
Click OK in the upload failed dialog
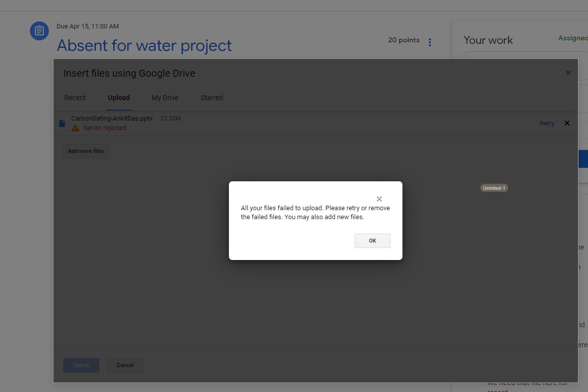[x=373, y=241]
